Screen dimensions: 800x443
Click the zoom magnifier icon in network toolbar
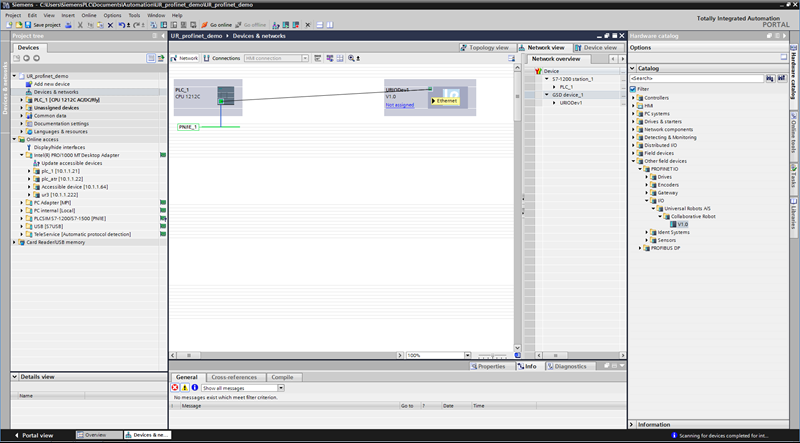coord(351,58)
